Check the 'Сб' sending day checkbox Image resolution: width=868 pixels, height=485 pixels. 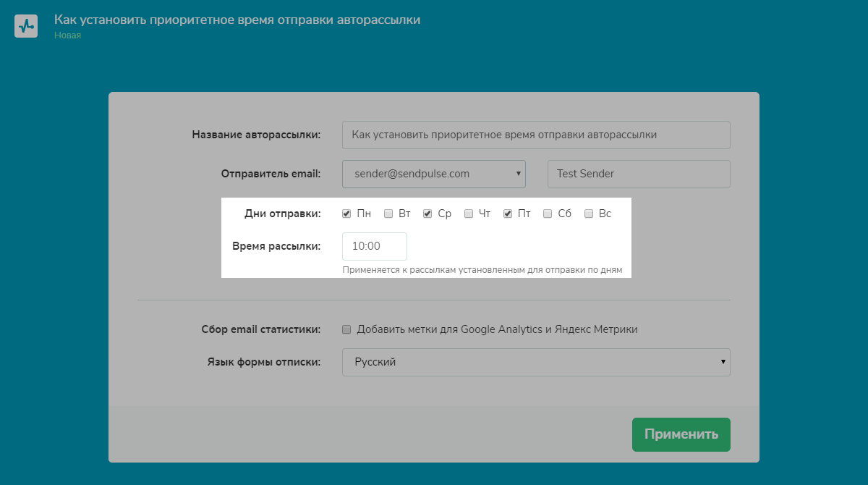click(x=548, y=214)
